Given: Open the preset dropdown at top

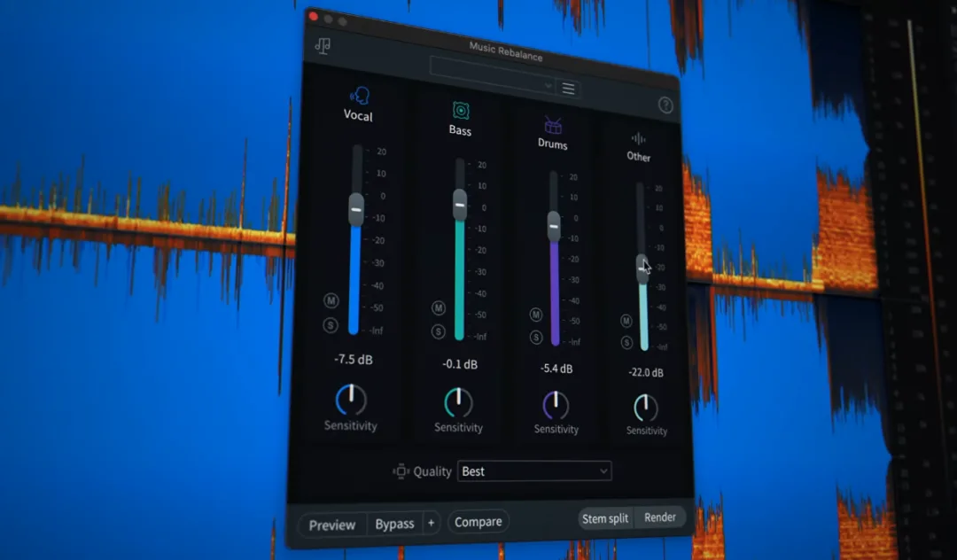Looking at the screenshot, I should 493,77.
